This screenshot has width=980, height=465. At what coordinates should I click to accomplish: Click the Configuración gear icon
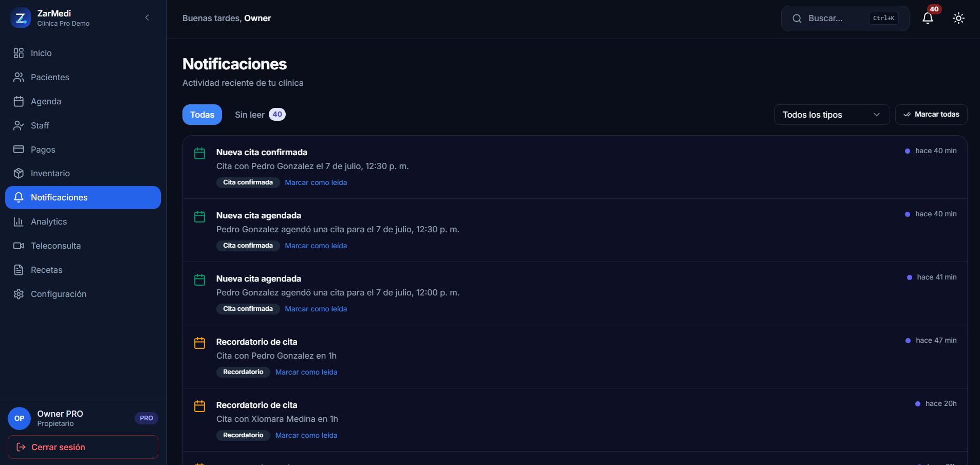click(x=19, y=294)
